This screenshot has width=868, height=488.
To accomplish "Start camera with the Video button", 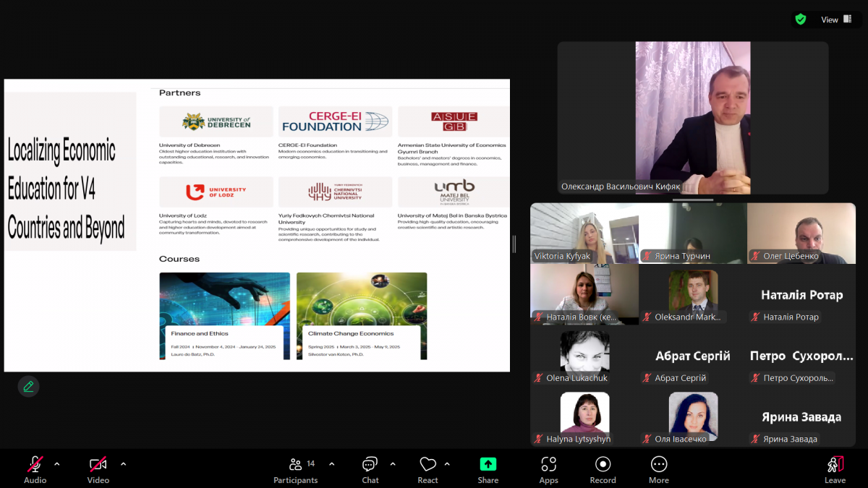I will pyautogui.click(x=98, y=468).
